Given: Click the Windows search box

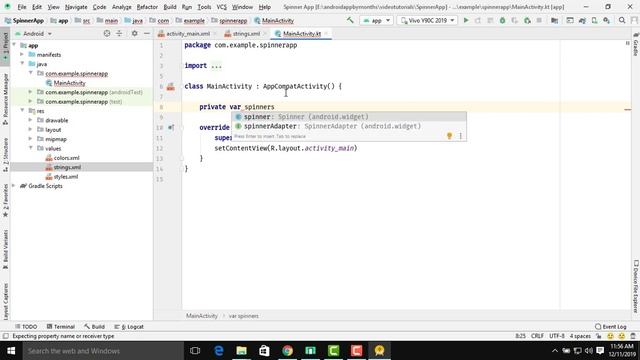Looking at the screenshot, I should point(102,351).
